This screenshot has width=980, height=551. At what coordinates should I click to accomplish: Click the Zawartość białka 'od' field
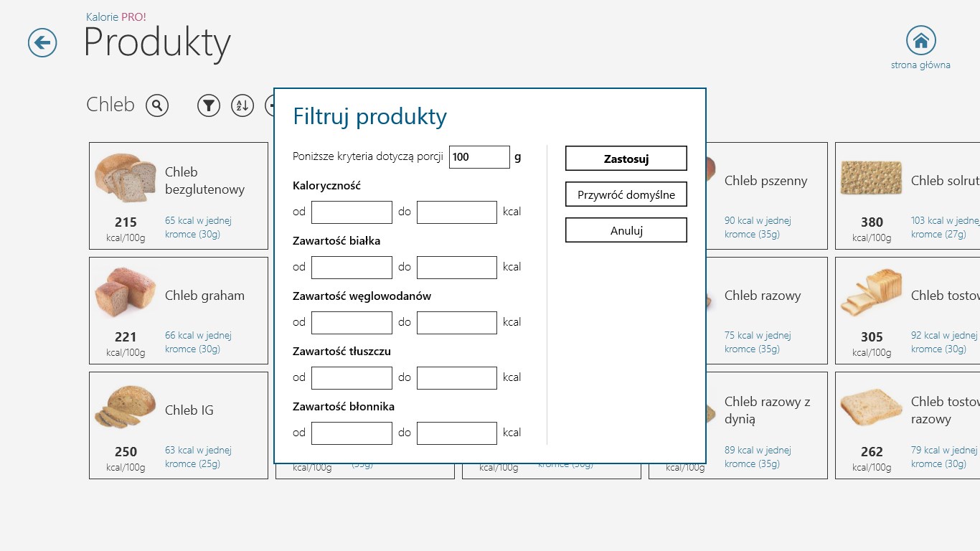[x=352, y=268]
